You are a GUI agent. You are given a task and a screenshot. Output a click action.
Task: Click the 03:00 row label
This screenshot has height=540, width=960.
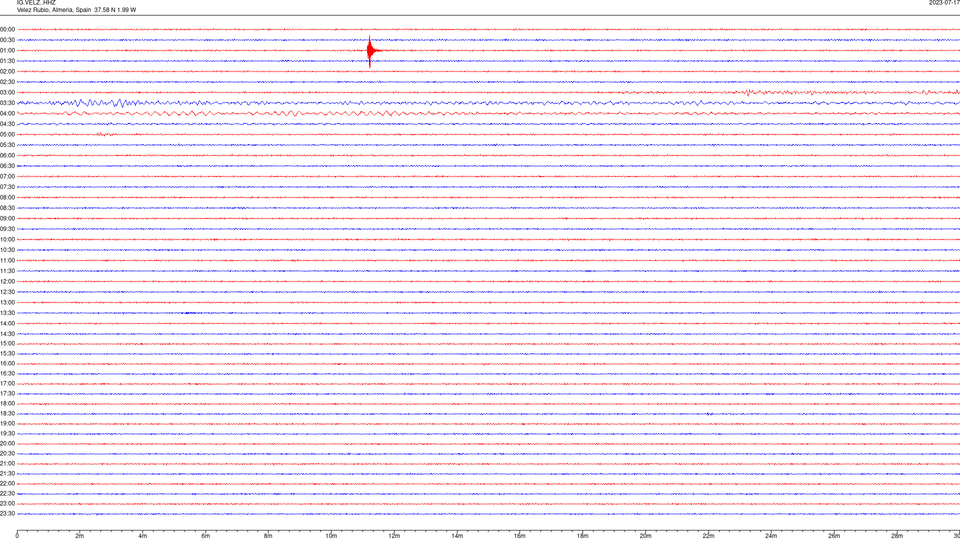pos(7,92)
